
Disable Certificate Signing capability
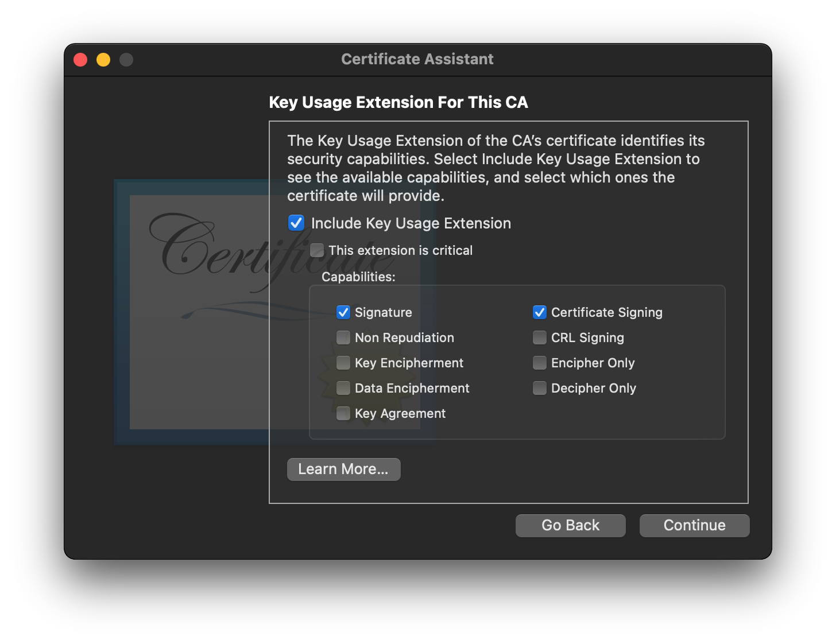540,312
